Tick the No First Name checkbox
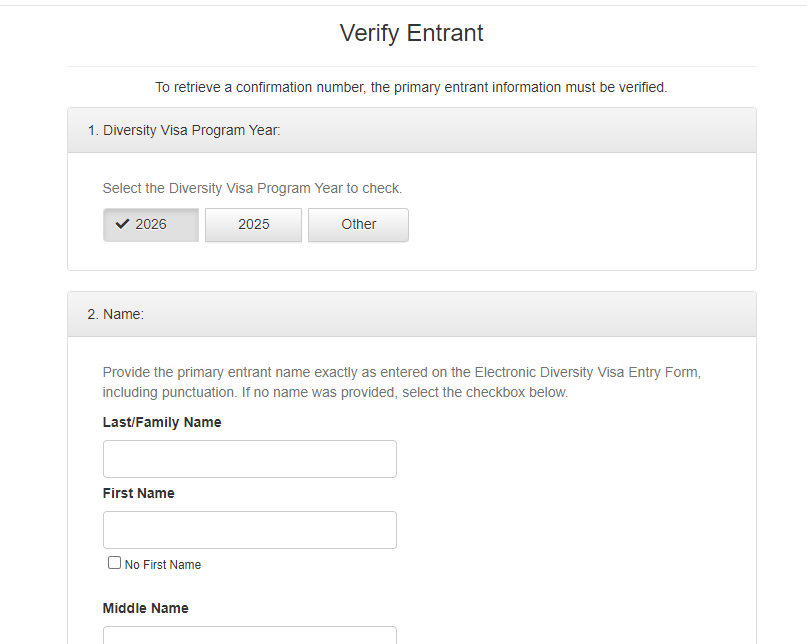Screen dimensions: 807x644 [114, 563]
